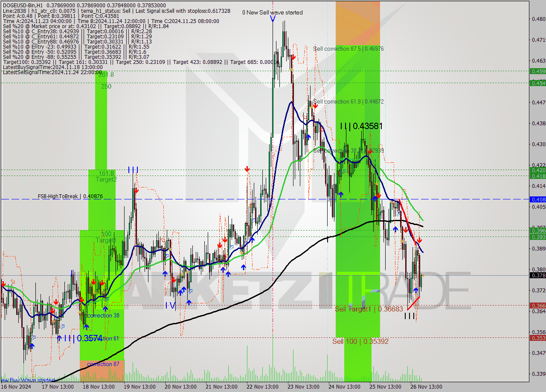This screenshot has width=546, height=392.
Task: Click the '16 Nov 2024' date axis label
Action: tap(15, 387)
